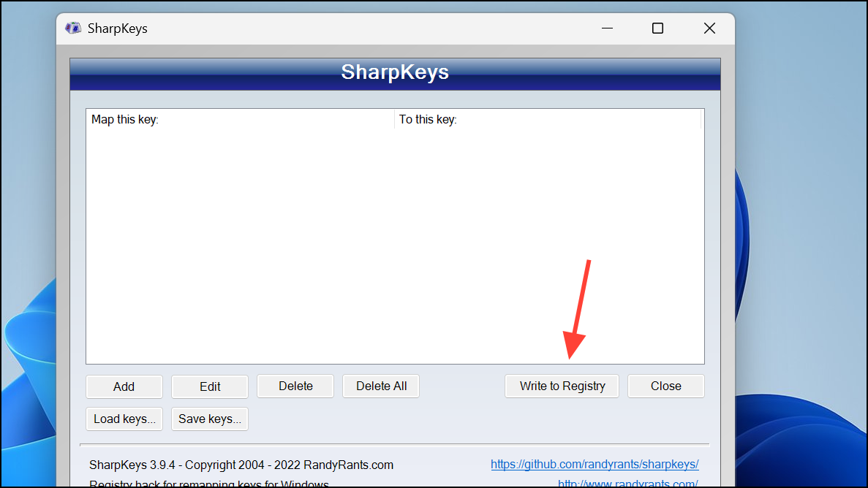Image resolution: width=868 pixels, height=488 pixels.
Task: Open Load keys dialog
Action: 124,419
